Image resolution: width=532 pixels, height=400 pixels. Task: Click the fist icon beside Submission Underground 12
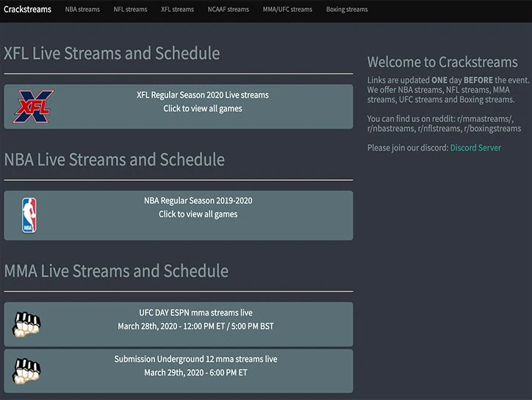point(26,371)
